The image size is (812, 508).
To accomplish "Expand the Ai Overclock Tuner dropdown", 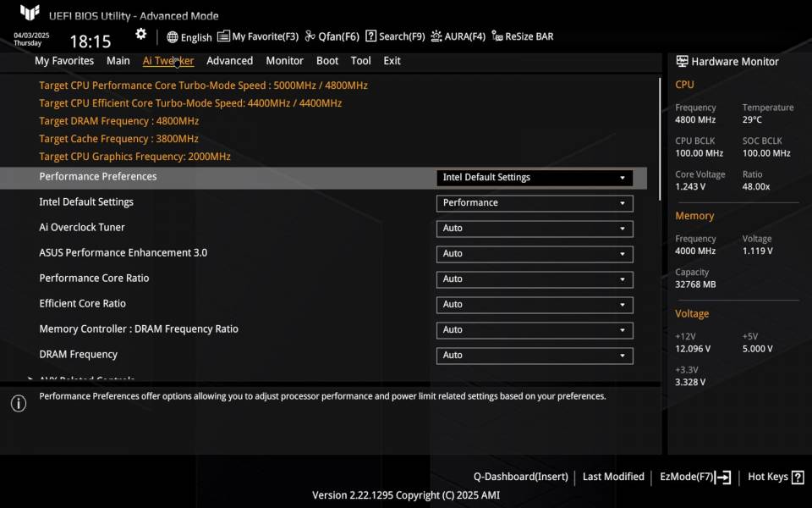I will point(535,228).
